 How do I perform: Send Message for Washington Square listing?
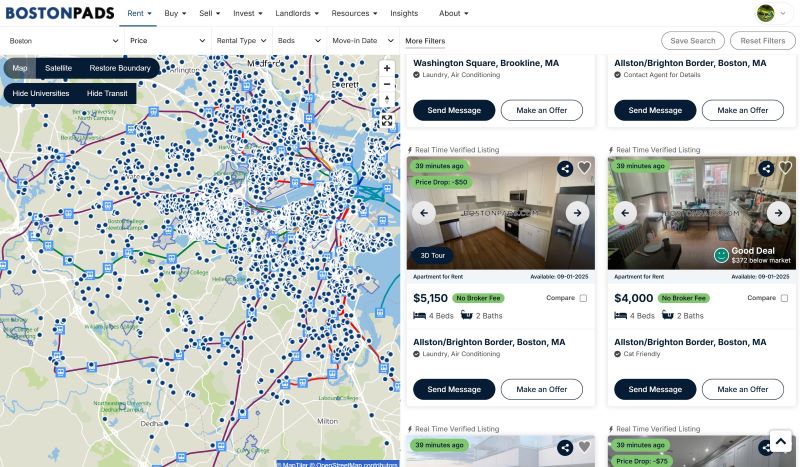454,110
